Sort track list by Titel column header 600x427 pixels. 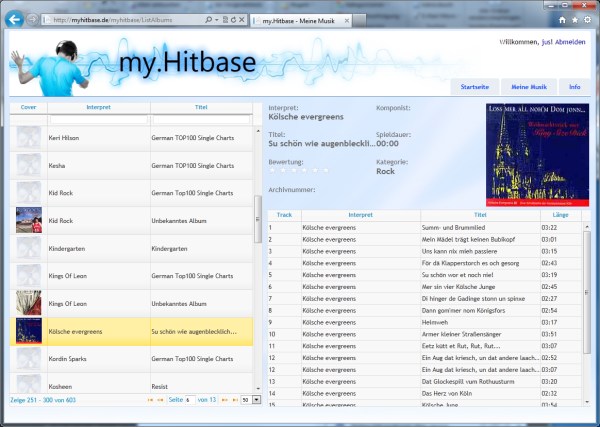(480, 215)
